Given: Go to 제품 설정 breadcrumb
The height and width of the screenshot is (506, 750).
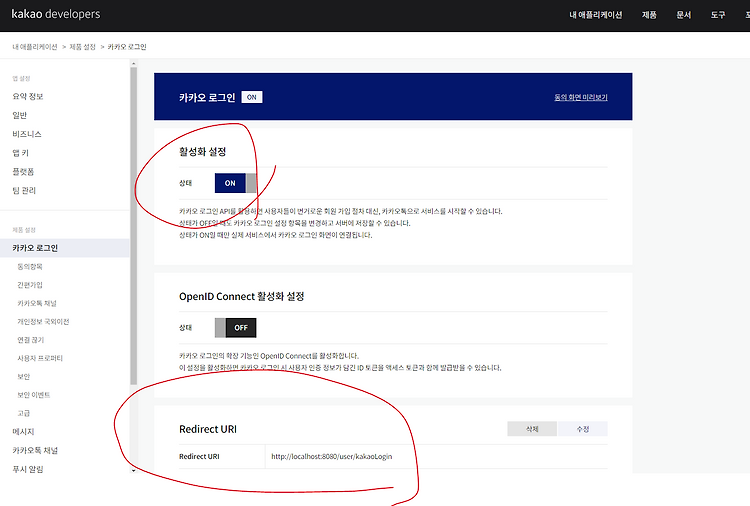Looking at the screenshot, I should pyautogui.click(x=82, y=47).
